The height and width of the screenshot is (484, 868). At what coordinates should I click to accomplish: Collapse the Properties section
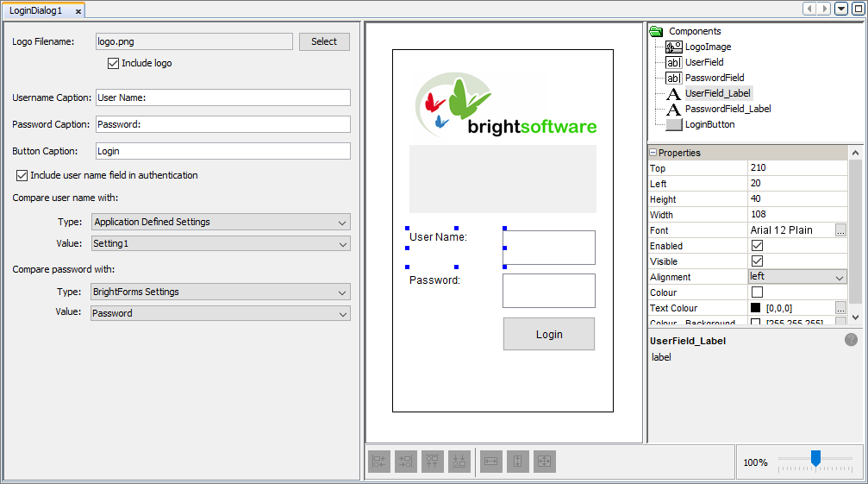pos(653,153)
